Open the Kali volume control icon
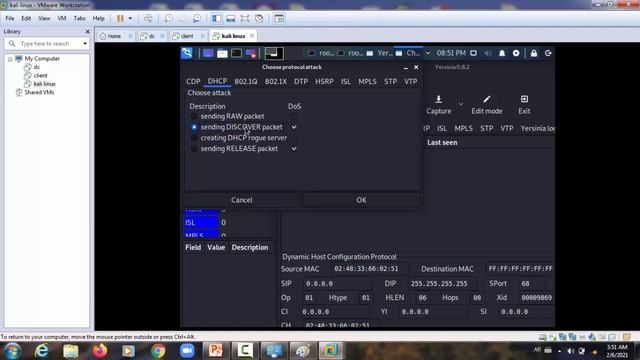Viewport: 640px width, 360px height. click(488, 53)
